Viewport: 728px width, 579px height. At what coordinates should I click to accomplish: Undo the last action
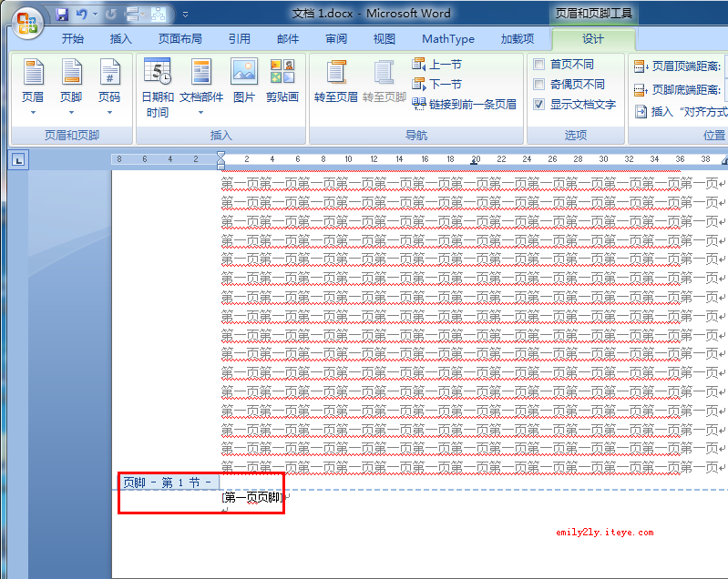point(82,15)
